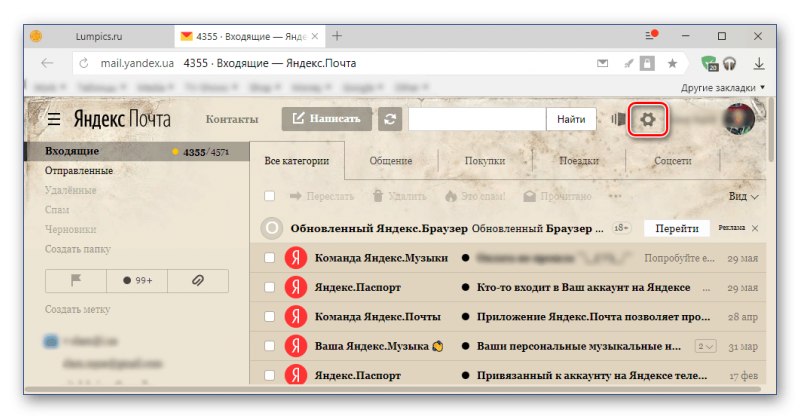This screenshot has width=800, height=419.
Task: Switch to the Соцсети tab
Action: coord(672,161)
